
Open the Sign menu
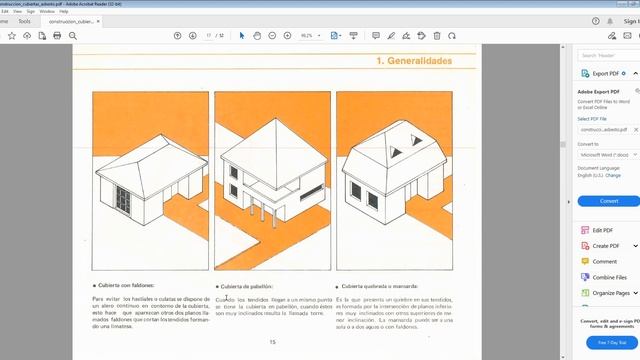click(x=31, y=11)
